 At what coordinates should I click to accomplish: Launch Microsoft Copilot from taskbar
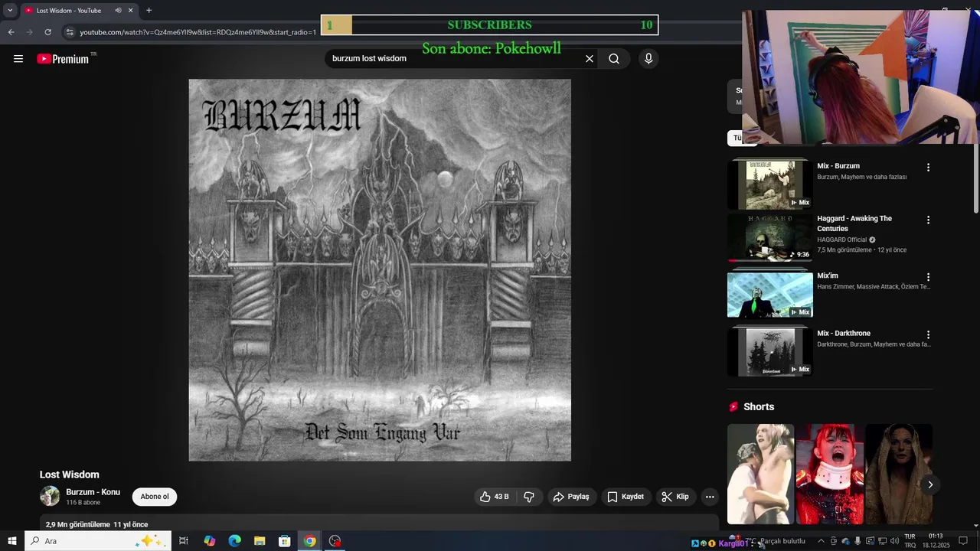[210, 541]
